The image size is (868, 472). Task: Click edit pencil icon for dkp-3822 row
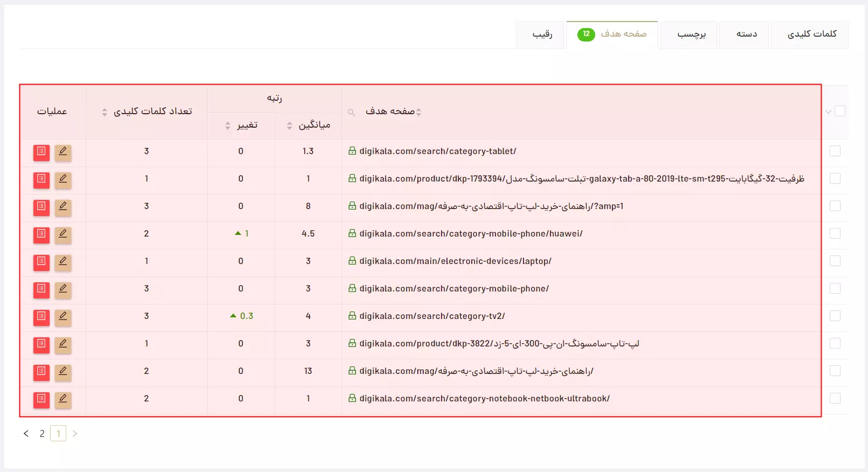pyautogui.click(x=63, y=344)
